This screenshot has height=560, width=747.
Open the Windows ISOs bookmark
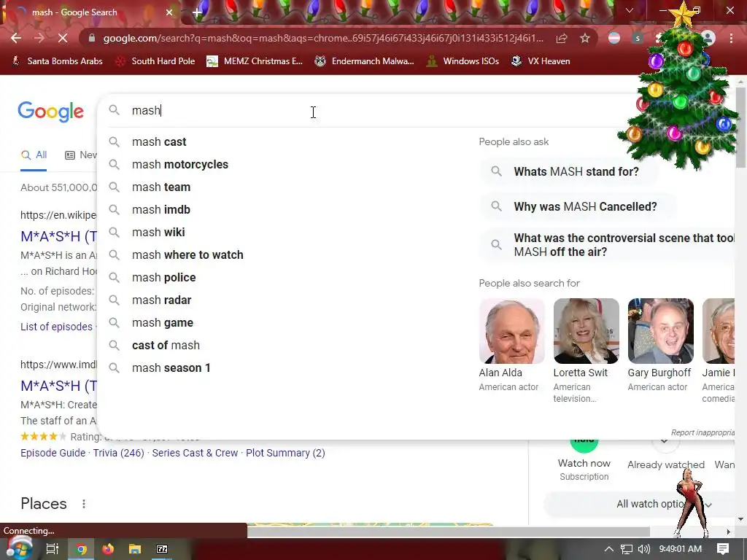(462, 61)
